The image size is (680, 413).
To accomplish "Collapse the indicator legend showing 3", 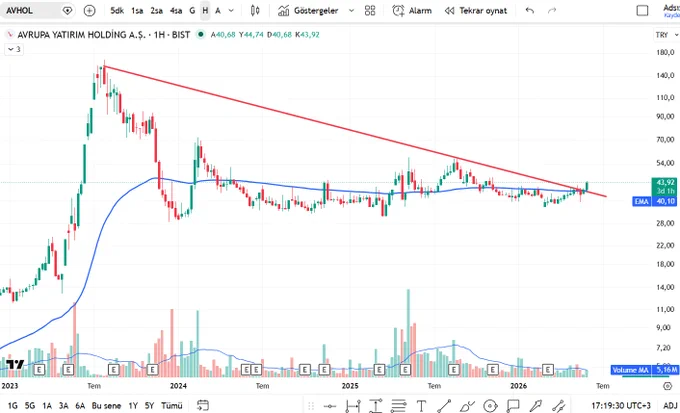I will click(x=14, y=49).
